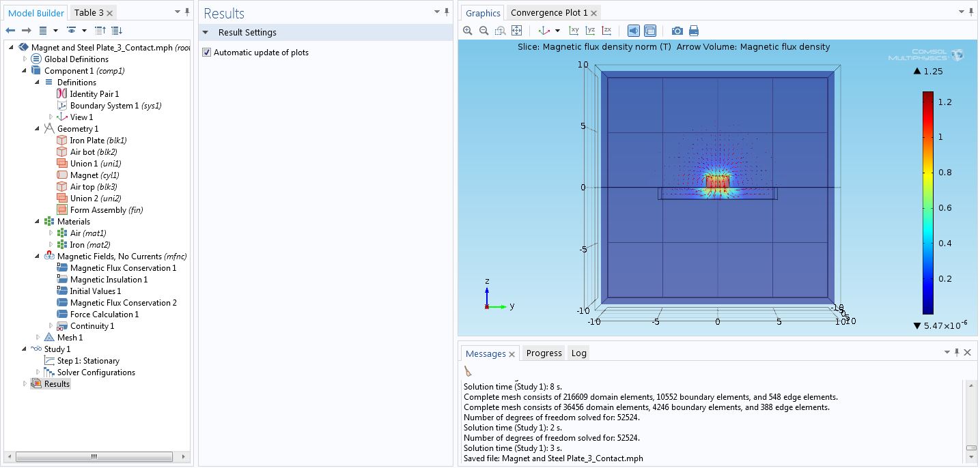The width and height of the screenshot is (980, 468).
Task: Click the Zoom Extents icon
Action: pos(517,31)
